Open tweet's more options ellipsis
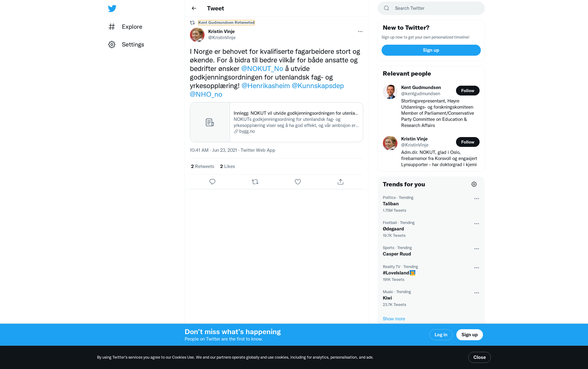Image resolution: width=588 pixels, height=369 pixels. click(360, 32)
